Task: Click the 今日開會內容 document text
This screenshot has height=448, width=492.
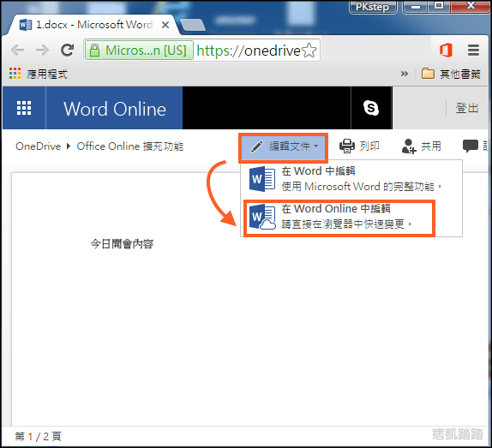Action: point(122,243)
